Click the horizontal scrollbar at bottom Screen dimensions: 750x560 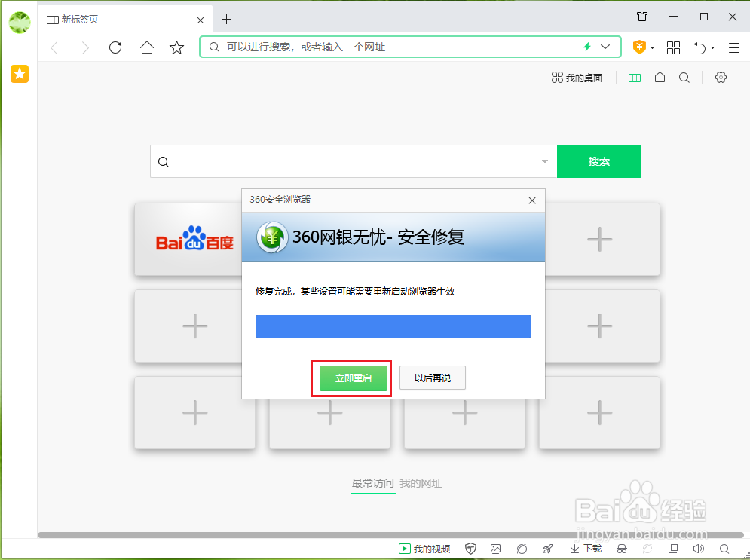coord(390,535)
